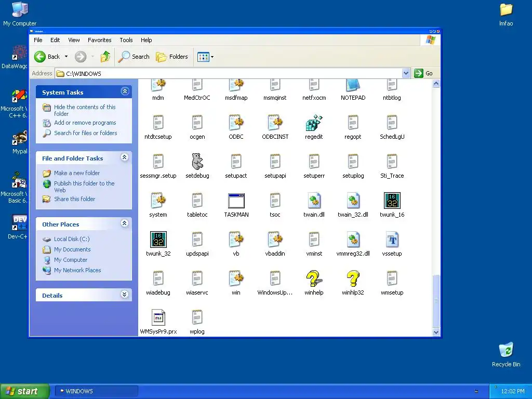Click the Forward navigation arrow
532x399 pixels.
coord(81,57)
